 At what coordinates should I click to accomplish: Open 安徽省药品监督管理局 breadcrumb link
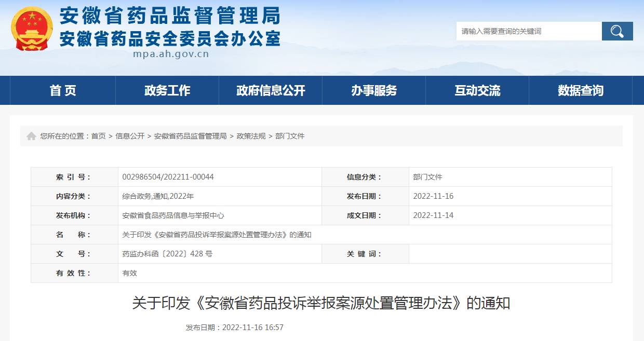(191, 136)
